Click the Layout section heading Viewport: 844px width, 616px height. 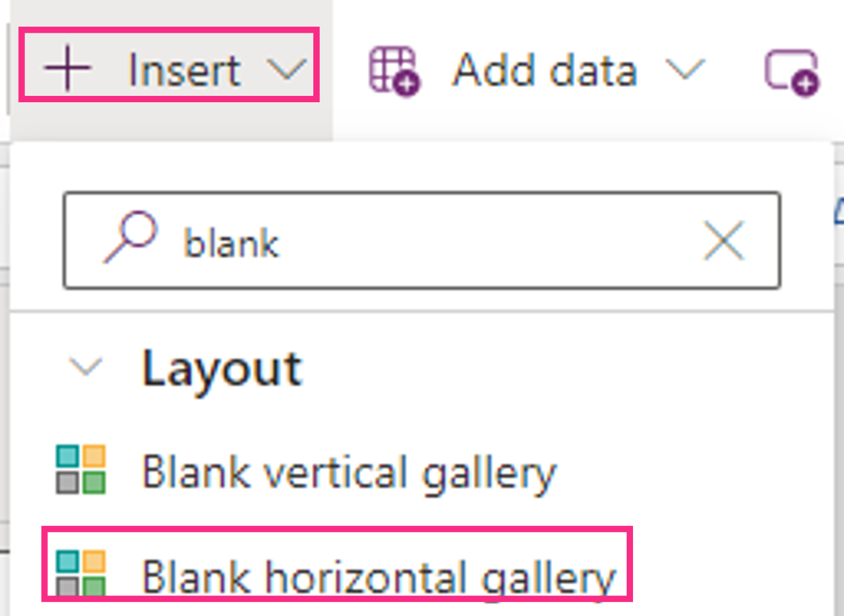click(222, 369)
